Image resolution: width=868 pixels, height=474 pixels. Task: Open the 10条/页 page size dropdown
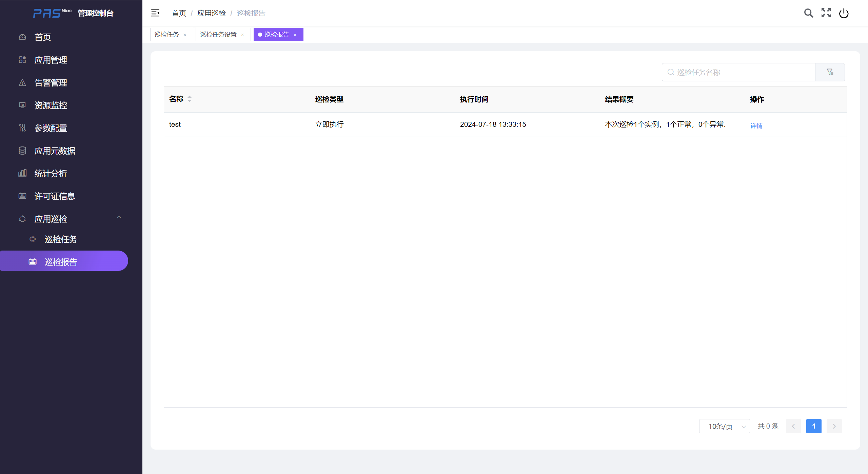(724, 426)
